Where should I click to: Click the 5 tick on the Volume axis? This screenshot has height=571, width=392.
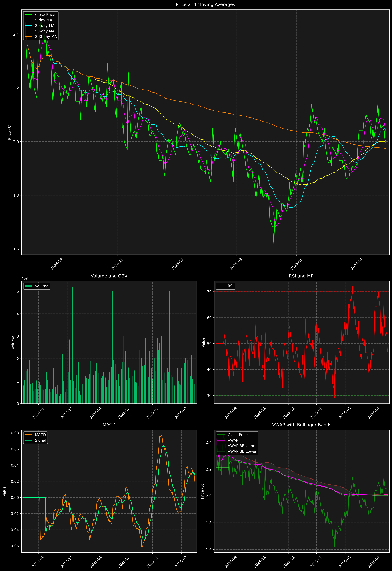pos(18,291)
